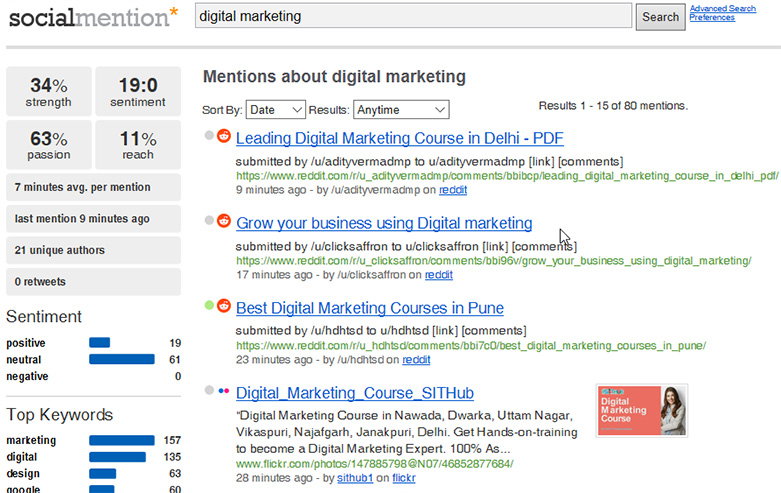Click reddit icon beside Best Digital Marketing Courses
This screenshot has height=493, width=781.
(224, 305)
